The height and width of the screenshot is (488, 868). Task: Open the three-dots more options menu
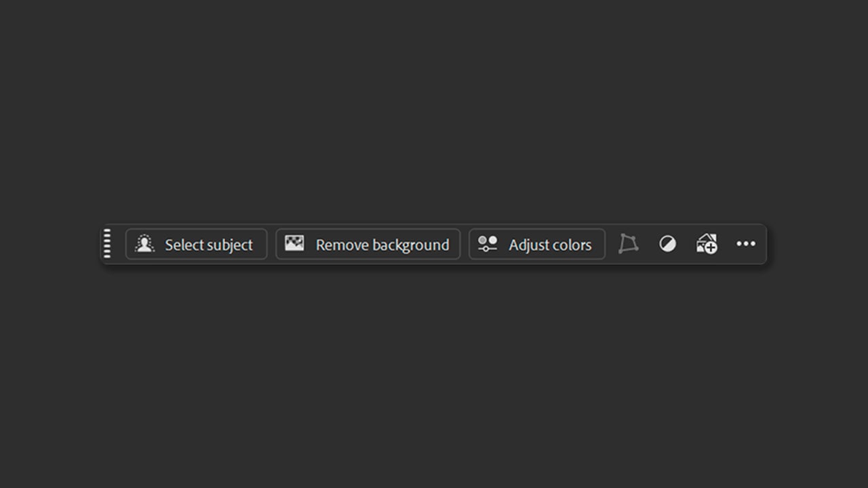pos(746,244)
